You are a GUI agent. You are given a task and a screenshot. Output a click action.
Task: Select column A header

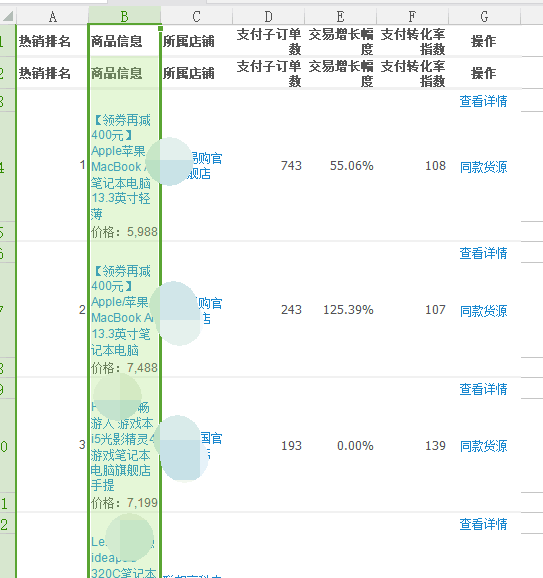(x=52, y=17)
